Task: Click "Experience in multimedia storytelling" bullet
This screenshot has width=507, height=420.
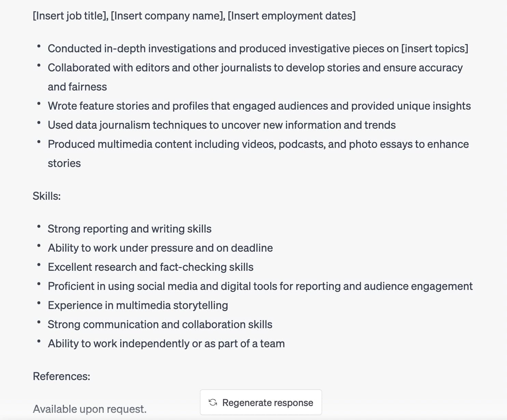Action: click(138, 305)
